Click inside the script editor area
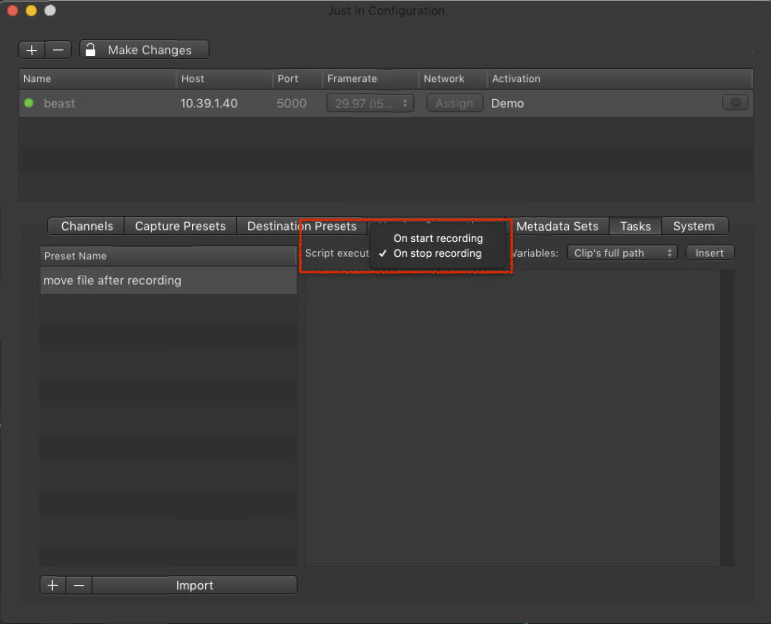 click(x=512, y=418)
